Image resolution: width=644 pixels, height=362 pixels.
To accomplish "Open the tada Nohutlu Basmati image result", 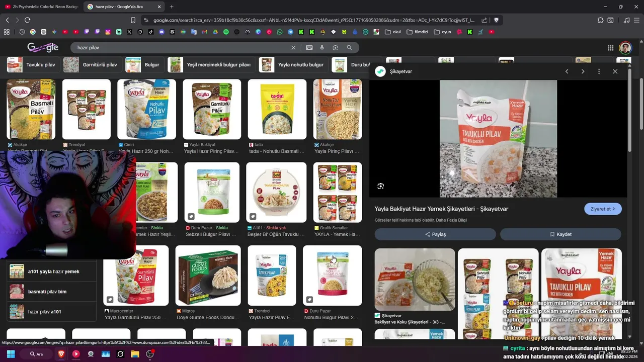I will click(x=277, y=109).
